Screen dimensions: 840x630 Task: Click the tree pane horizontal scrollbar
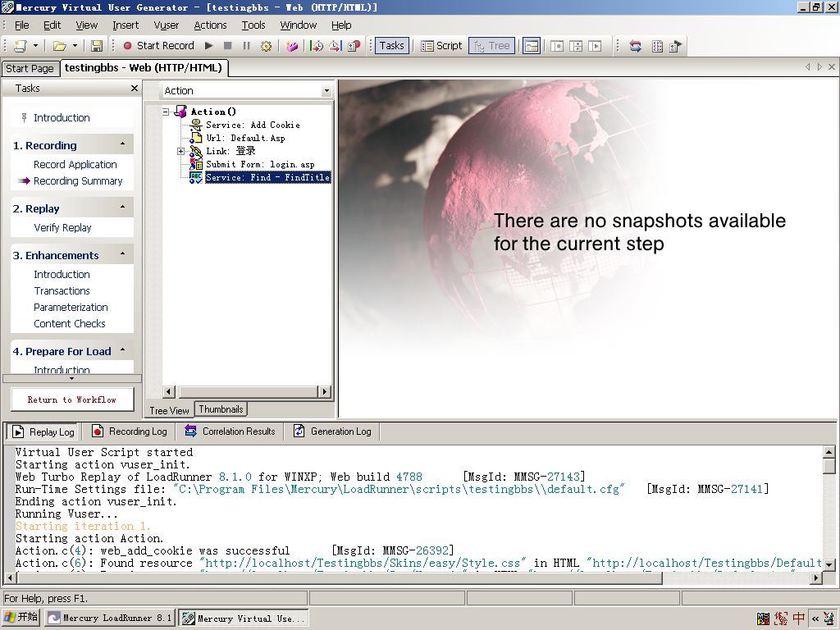coord(246,391)
